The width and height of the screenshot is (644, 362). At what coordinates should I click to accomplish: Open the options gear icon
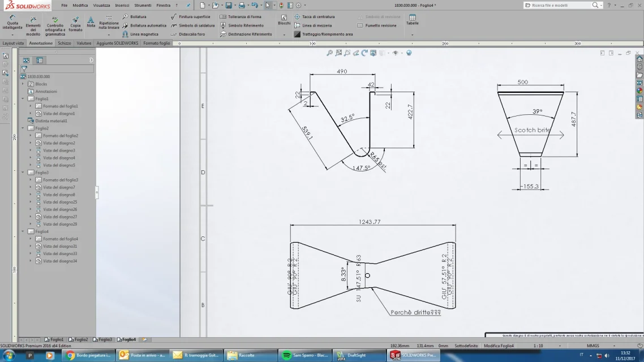[x=299, y=5]
